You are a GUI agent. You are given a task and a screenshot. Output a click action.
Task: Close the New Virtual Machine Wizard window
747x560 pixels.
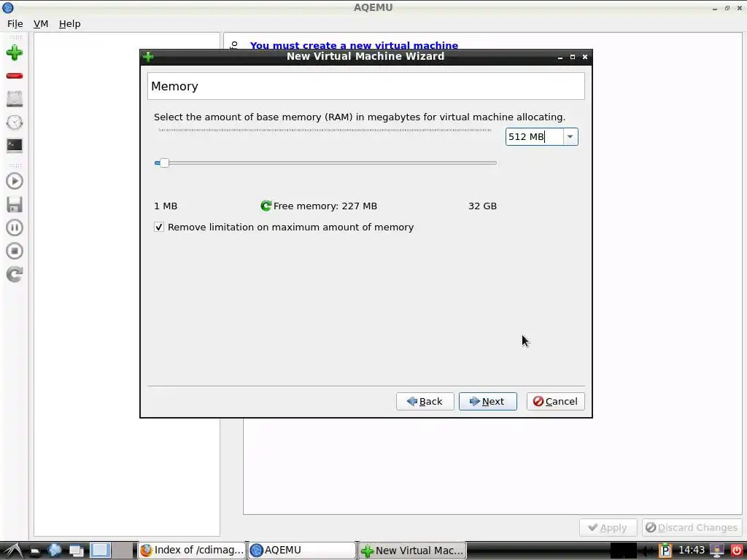[585, 57]
